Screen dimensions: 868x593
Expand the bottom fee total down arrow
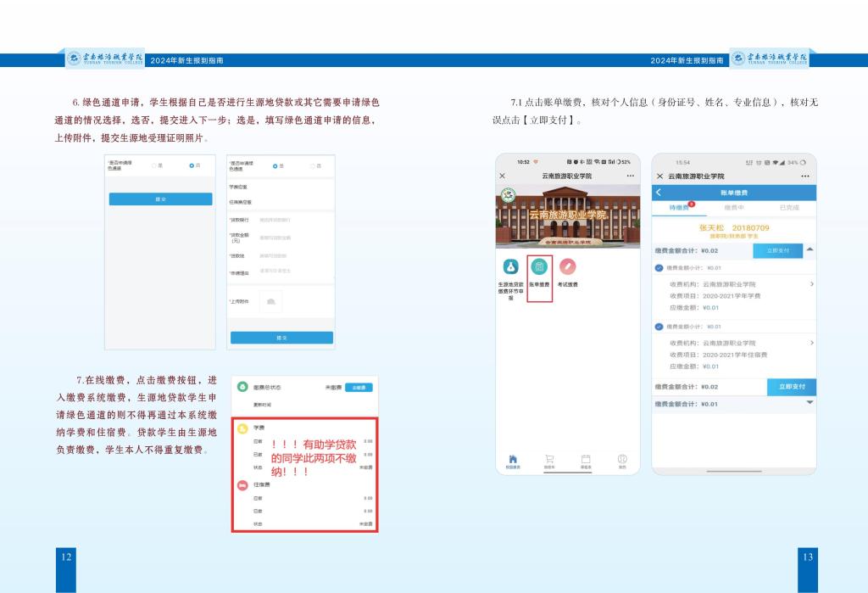810,402
